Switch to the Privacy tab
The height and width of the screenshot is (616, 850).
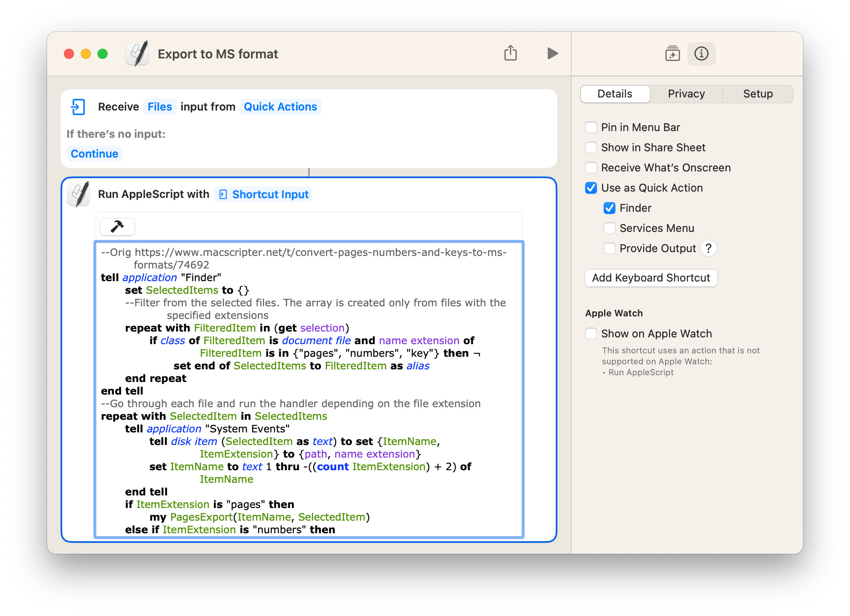[686, 94]
